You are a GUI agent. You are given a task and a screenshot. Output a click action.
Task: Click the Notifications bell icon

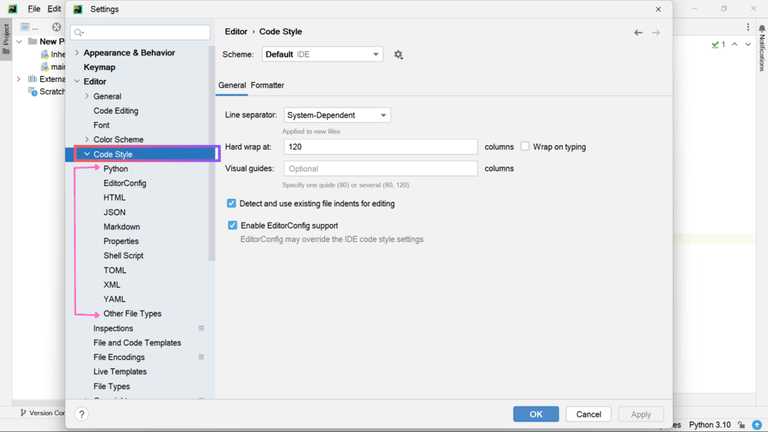[x=761, y=29]
